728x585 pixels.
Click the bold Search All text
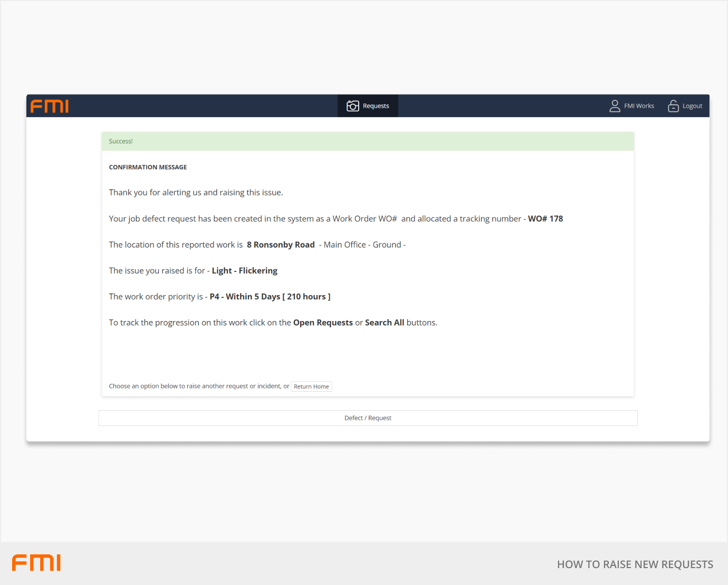(x=384, y=323)
